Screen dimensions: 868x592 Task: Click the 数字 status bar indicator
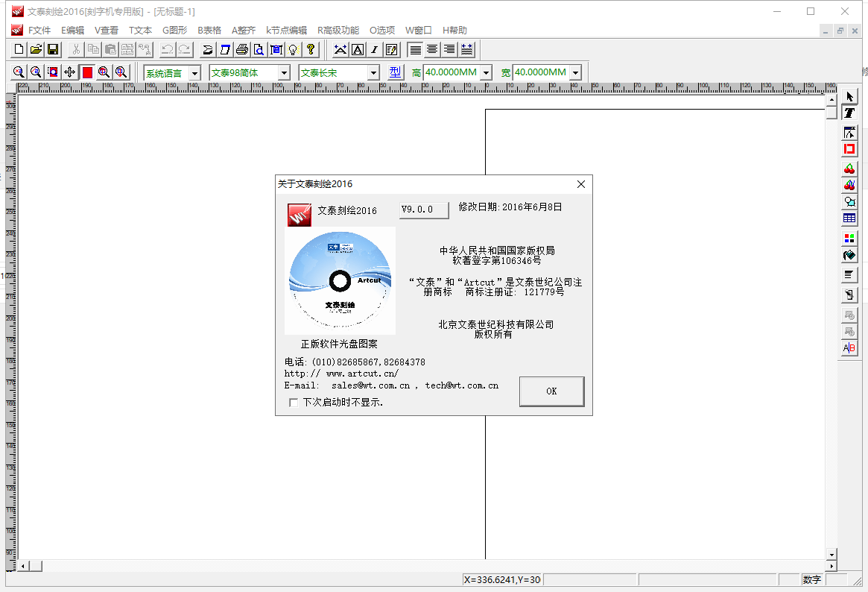click(x=811, y=580)
